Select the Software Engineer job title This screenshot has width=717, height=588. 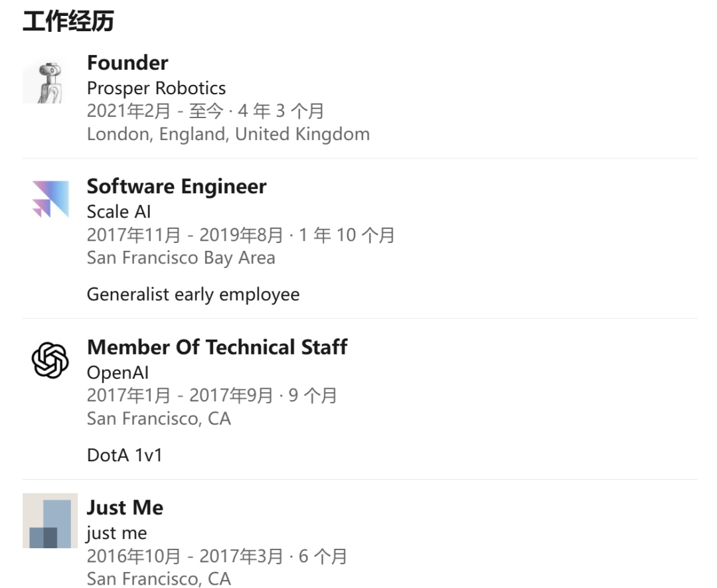[177, 186]
